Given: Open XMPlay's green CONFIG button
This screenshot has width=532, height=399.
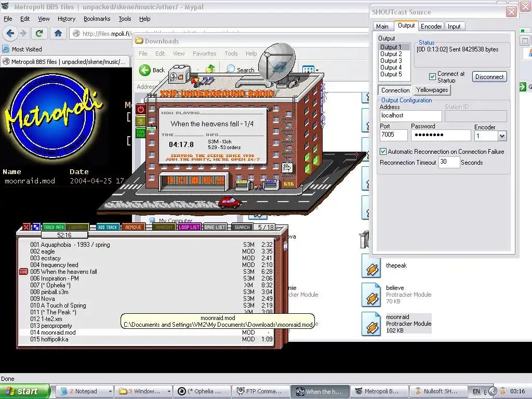Looking at the screenshot, I should click(x=141, y=132).
